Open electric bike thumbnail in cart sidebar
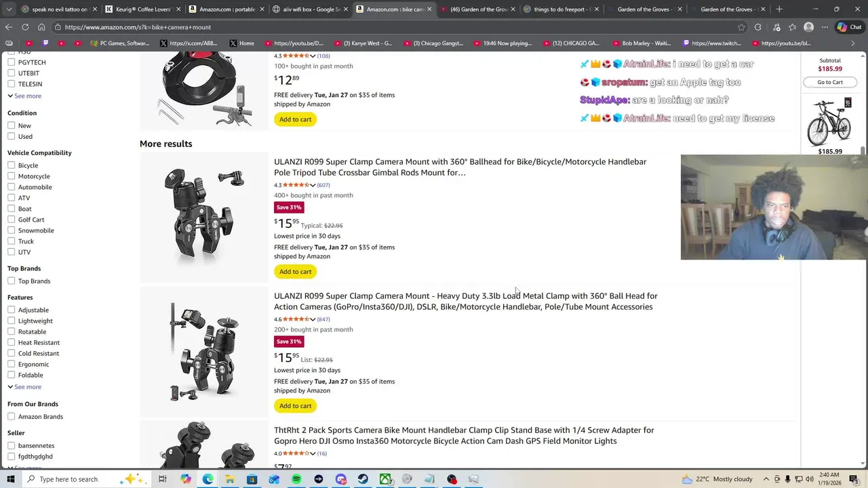Viewport: 868px width, 488px height. [829, 122]
